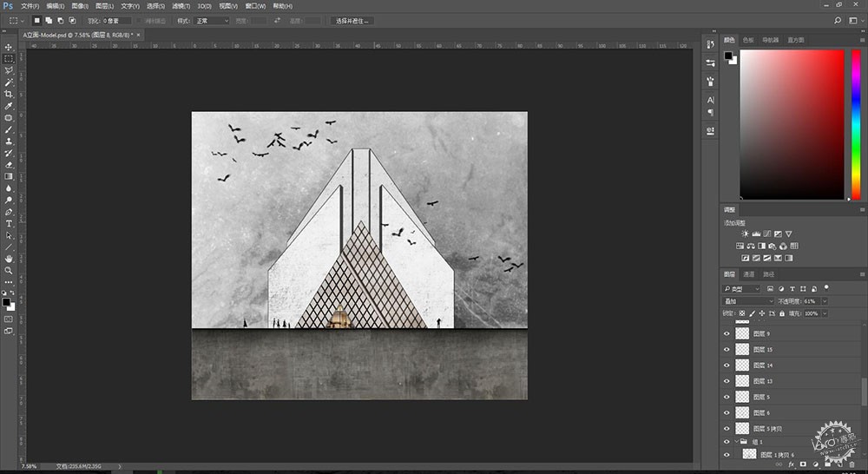Click the 羽化 feather input field
868x474 pixels.
click(117, 21)
